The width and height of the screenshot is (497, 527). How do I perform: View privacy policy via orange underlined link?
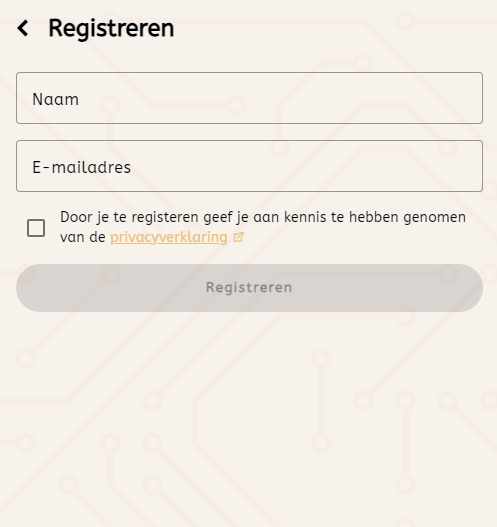point(169,237)
